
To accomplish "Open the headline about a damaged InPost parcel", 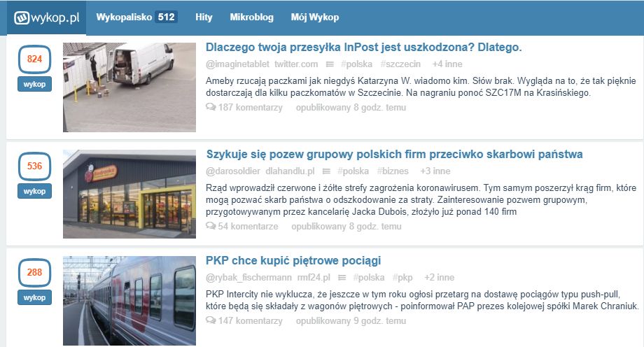I will (363, 48).
